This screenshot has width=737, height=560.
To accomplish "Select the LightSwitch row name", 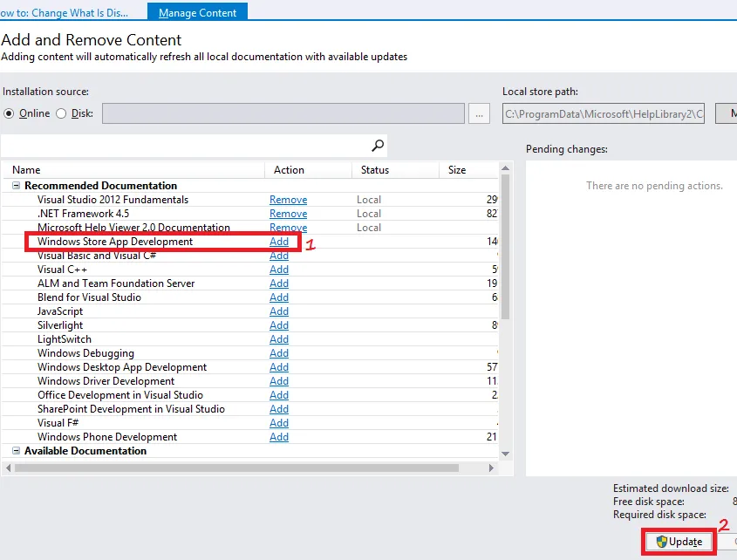I will [65, 339].
